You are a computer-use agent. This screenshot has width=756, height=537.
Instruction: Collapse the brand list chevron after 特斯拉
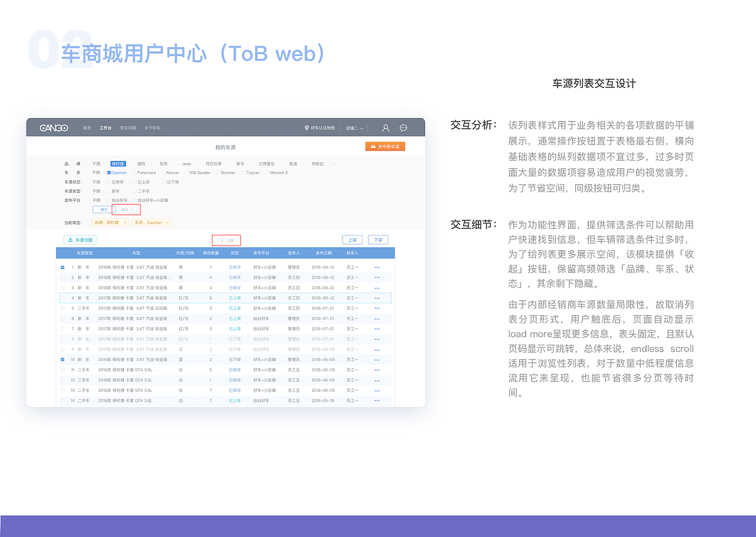click(334, 164)
